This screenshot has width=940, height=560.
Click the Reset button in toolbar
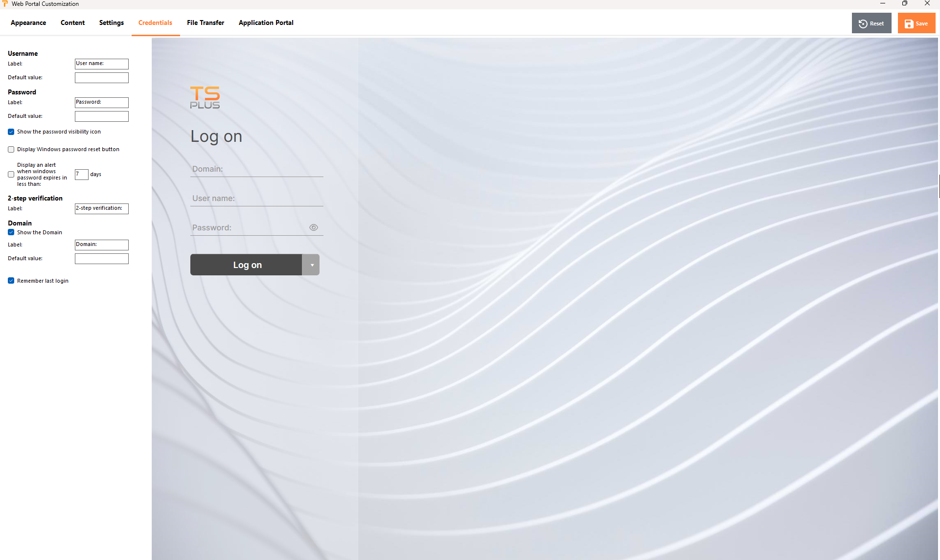click(872, 24)
